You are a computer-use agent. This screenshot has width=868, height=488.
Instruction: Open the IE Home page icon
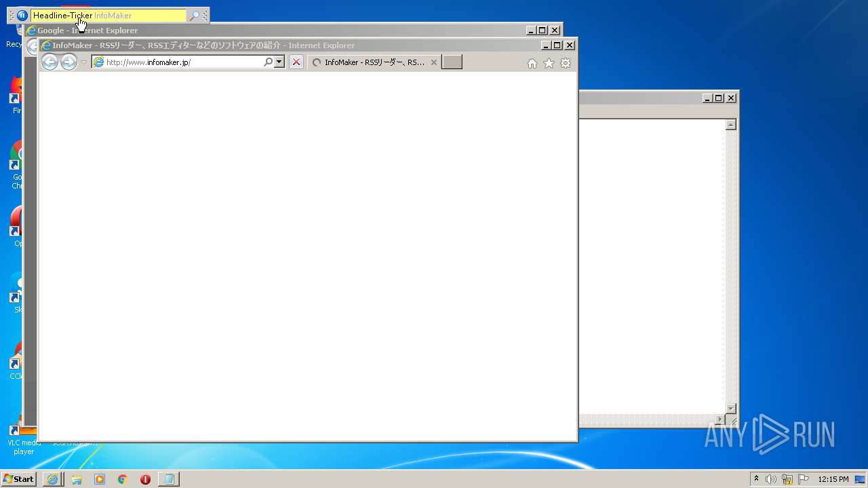click(x=532, y=63)
